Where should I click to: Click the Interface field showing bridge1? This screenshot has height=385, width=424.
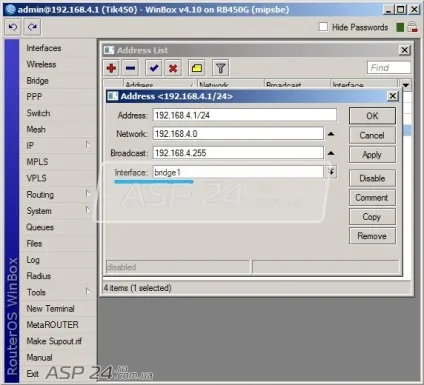(x=238, y=172)
